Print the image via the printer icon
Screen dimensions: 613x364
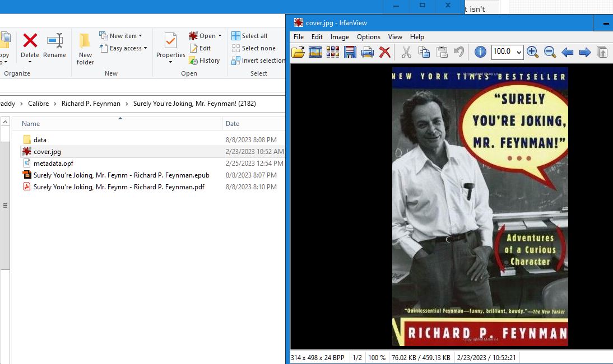tap(367, 52)
